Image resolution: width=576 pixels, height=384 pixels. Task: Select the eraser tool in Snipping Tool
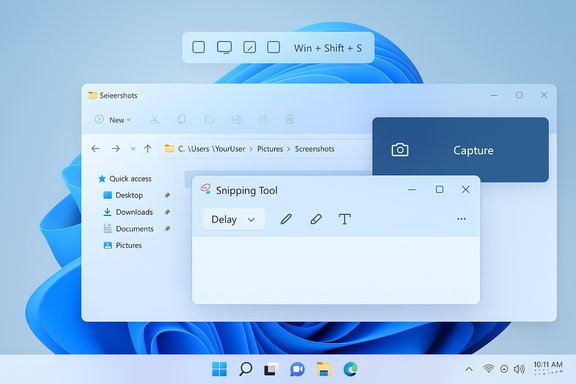click(x=316, y=219)
